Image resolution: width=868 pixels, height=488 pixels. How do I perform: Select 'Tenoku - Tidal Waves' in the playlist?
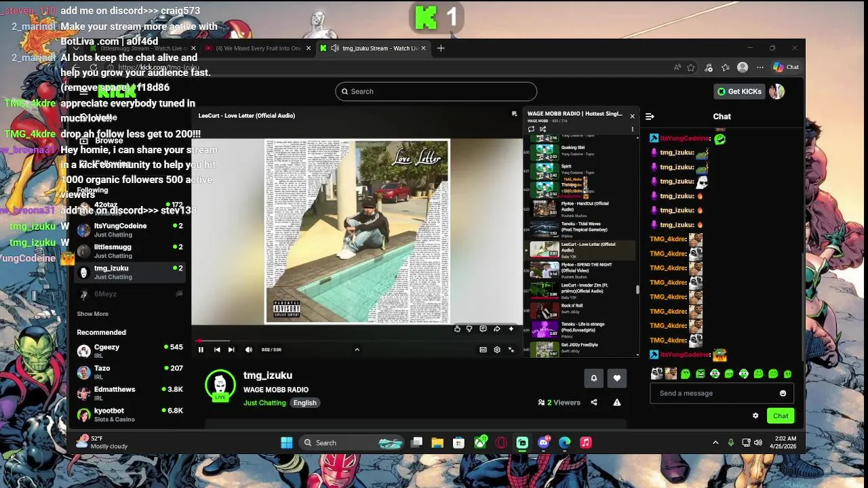pos(582,229)
